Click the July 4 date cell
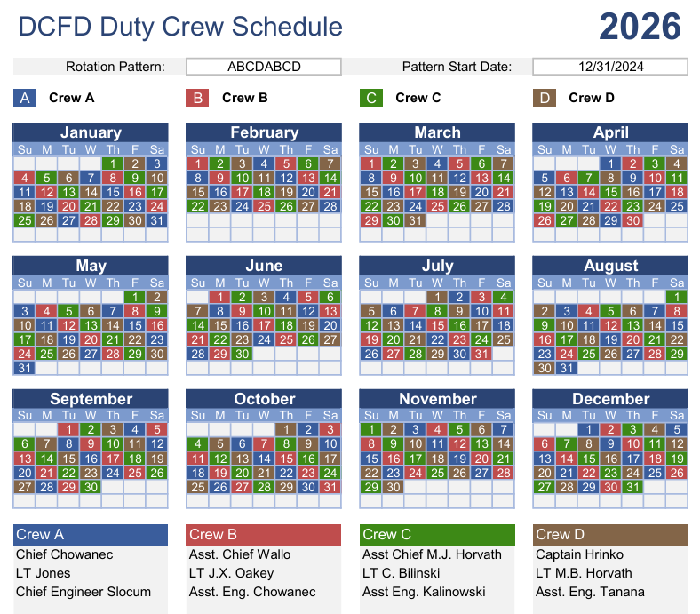The width and height of the screenshot is (700, 614). point(504,297)
